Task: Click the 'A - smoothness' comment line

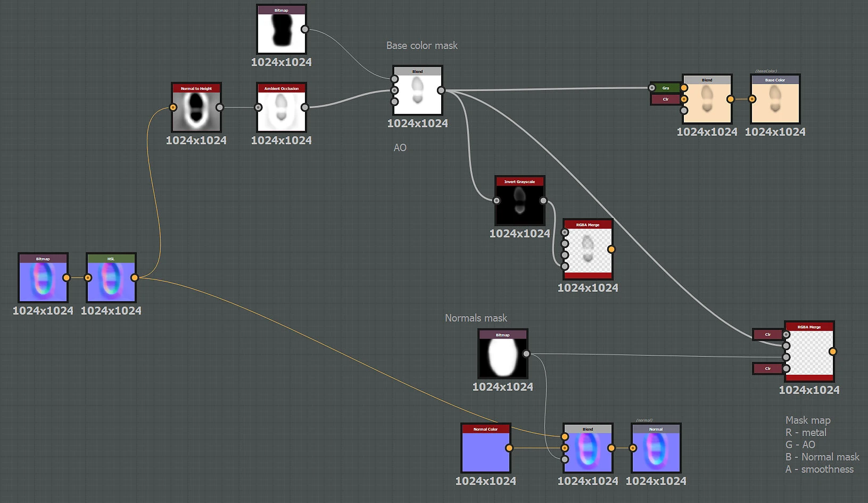Action: tap(820, 469)
